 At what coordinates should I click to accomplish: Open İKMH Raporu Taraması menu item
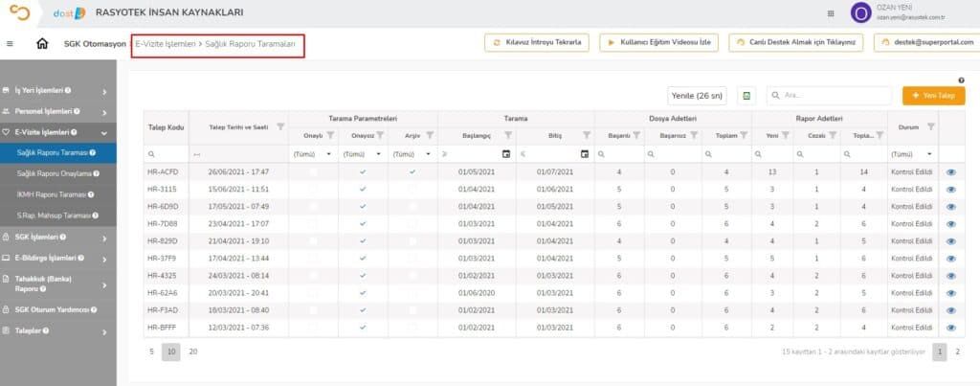[54, 194]
